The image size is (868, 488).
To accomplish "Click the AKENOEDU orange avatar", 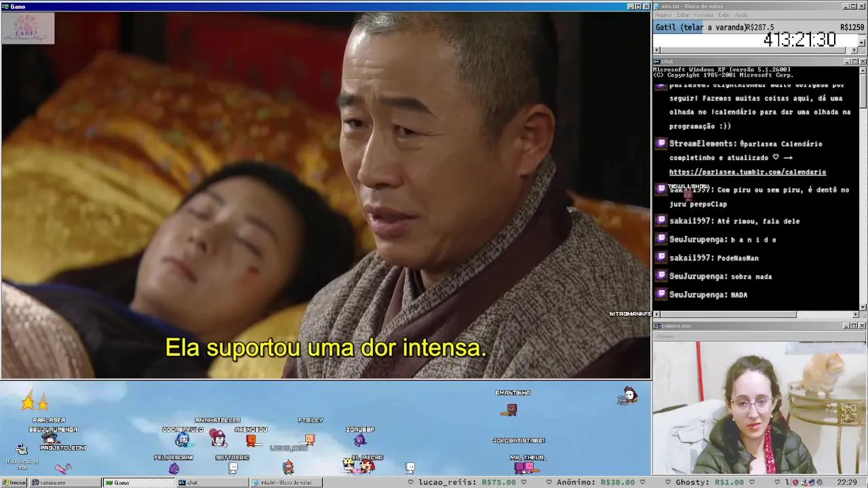I will [x=251, y=441].
